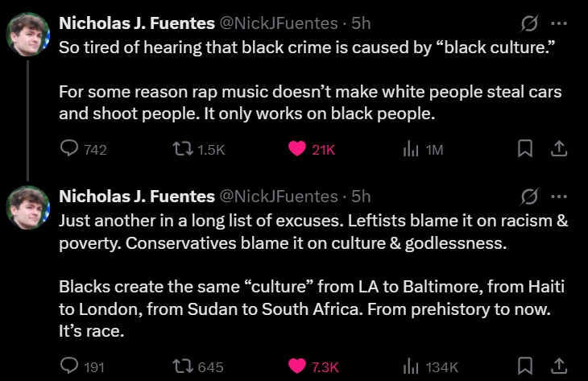This screenshot has height=381, width=588.
Task: Open view analytics showing 134K views
Action: (409, 367)
